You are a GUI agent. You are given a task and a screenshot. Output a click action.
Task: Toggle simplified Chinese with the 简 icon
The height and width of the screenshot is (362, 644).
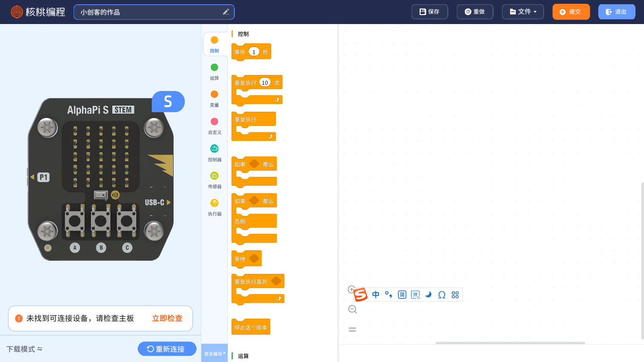401,294
